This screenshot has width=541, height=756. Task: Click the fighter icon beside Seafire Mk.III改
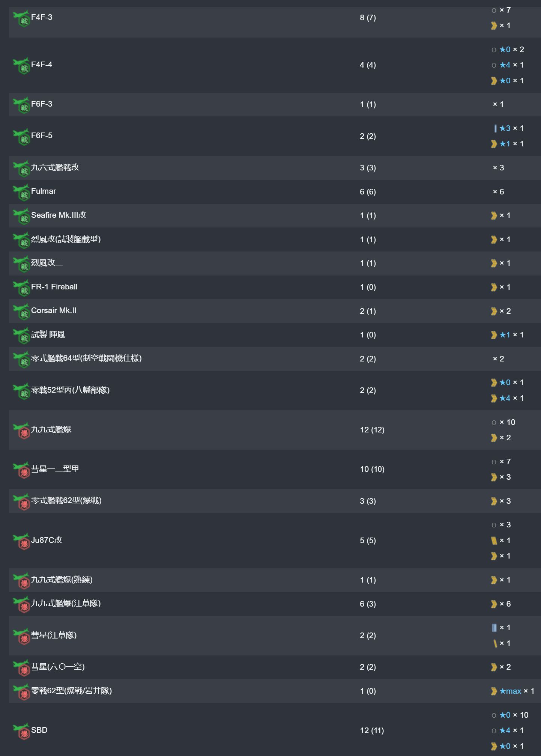coord(21,216)
